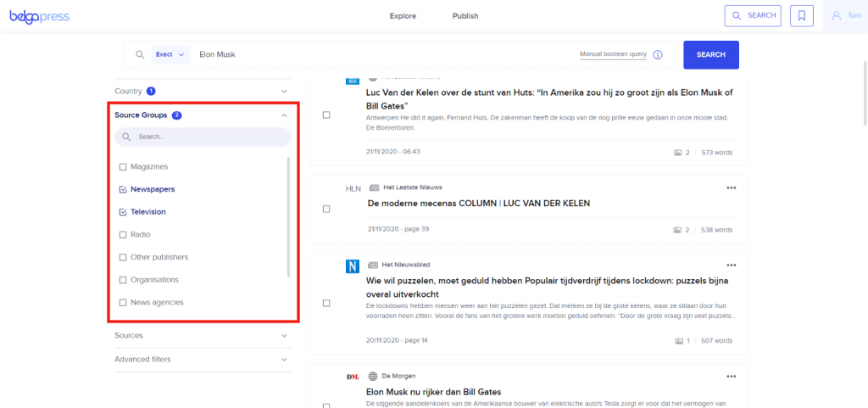This screenshot has height=408, width=868.
Task: Click newspaper icon beside Het Laatste Nieuws
Action: pyautogui.click(x=374, y=187)
